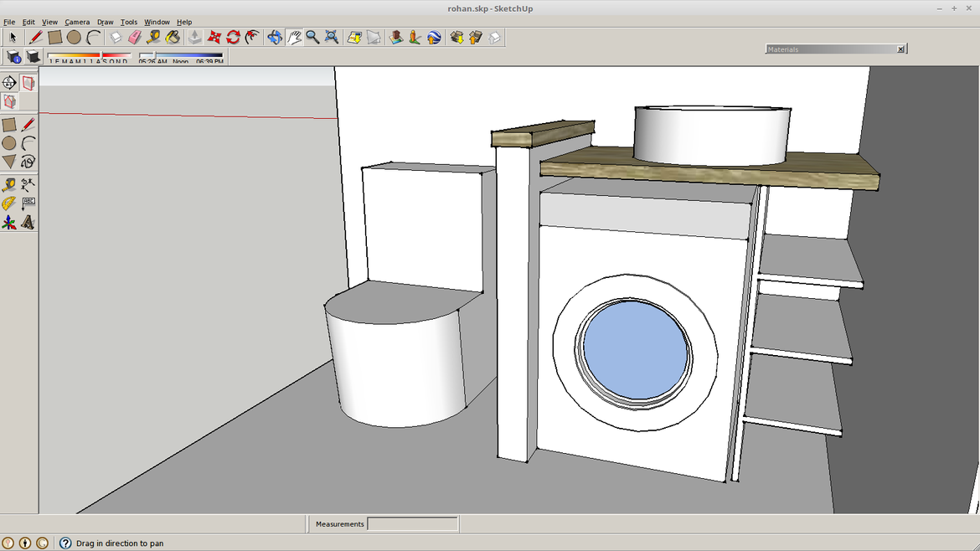This screenshot has width=980, height=551.
Task: Activate the 3D Text tool
Action: [x=28, y=223]
